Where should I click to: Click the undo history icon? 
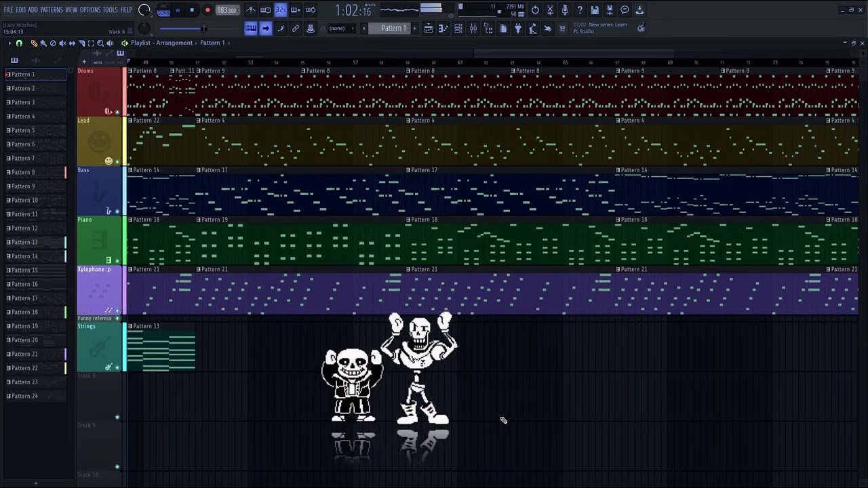[535, 10]
